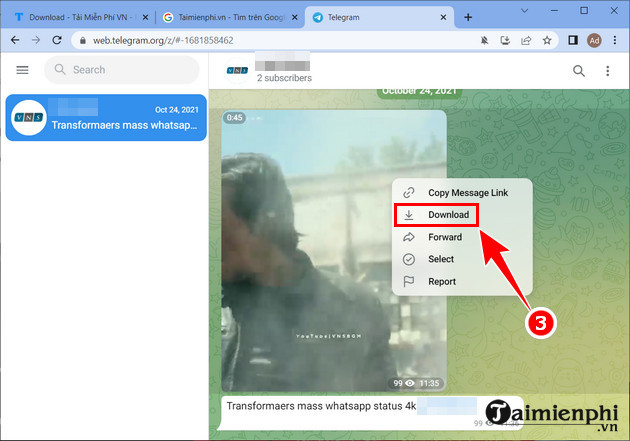Screen dimensions: 630x441
Task: Switch to the Download - Tải Miễn Phí VN tab
Action: [80, 17]
